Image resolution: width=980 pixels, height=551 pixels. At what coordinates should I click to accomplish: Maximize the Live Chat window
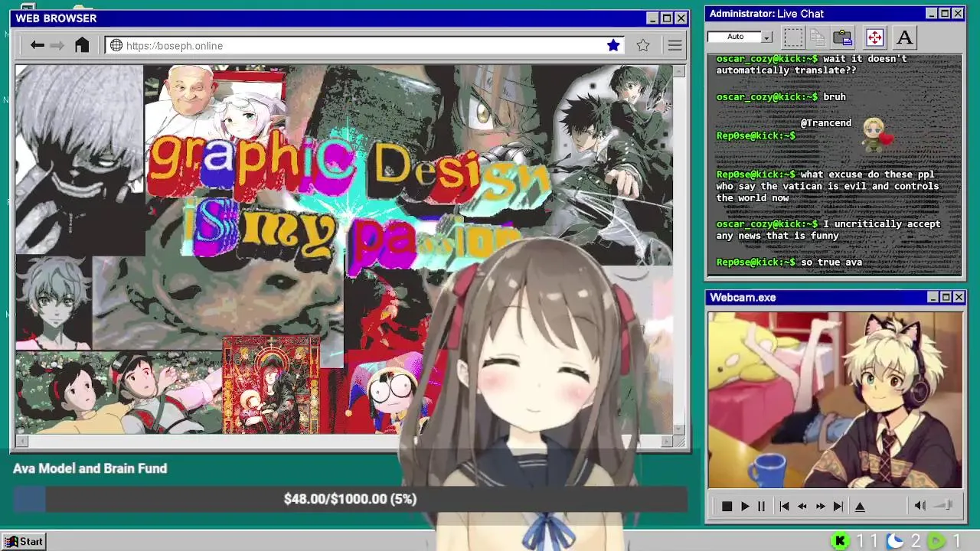point(945,14)
